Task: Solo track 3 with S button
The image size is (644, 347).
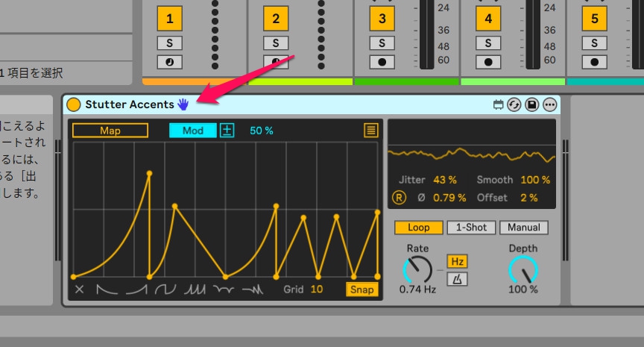Action: 382,43
